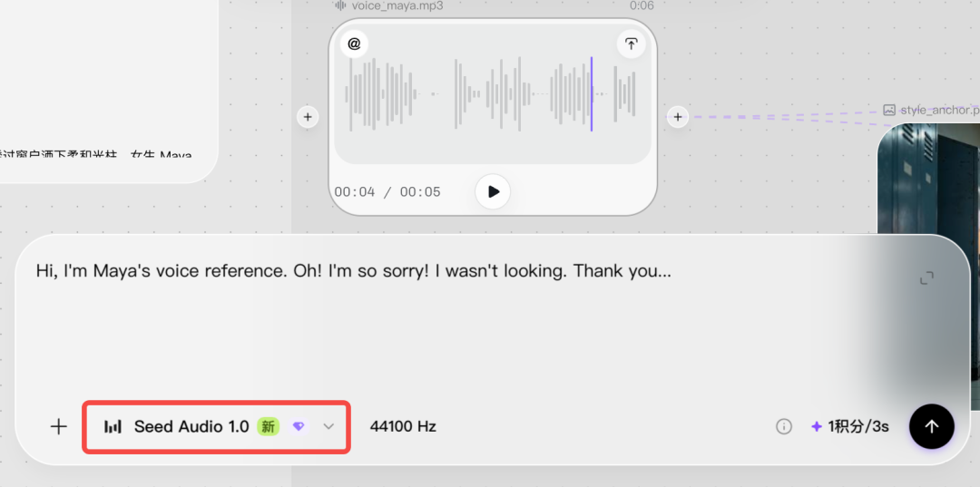Screen dimensions: 980x487
Task: Seek to the start of the waveform
Action: coord(348,94)
